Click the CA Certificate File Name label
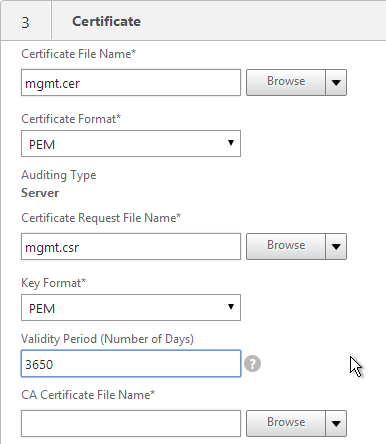386x444 pixels. click(x=88, y=395)
